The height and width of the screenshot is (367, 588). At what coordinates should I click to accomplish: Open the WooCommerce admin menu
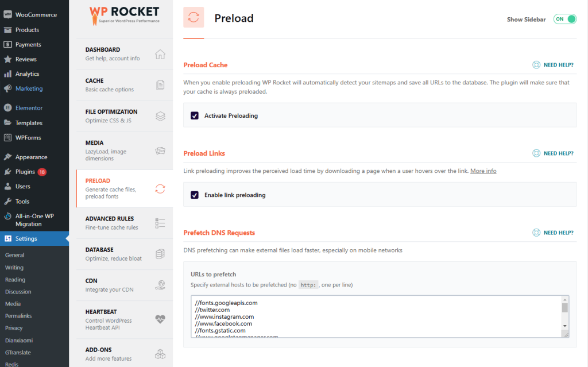(36, 15)
